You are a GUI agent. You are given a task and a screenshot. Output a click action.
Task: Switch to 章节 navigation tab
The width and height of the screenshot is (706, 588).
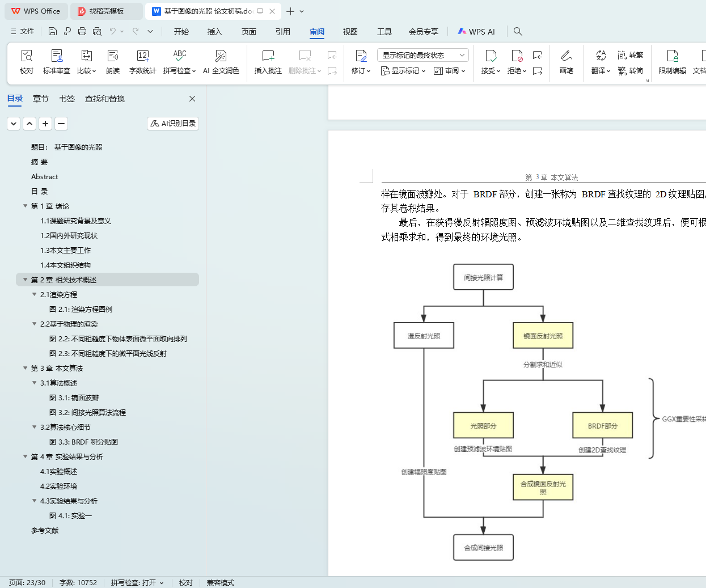coord(41,99)
